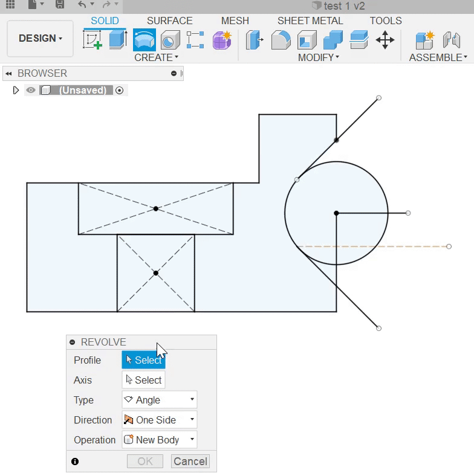Activate the Unsaved component radio button
This screenshot has height=476, width=474.
120,90
